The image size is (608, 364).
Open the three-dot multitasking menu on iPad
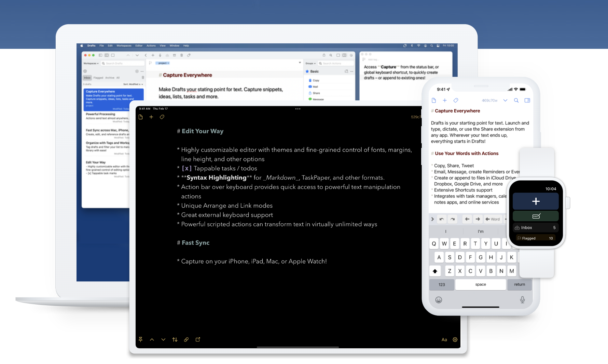click(298, 109)
